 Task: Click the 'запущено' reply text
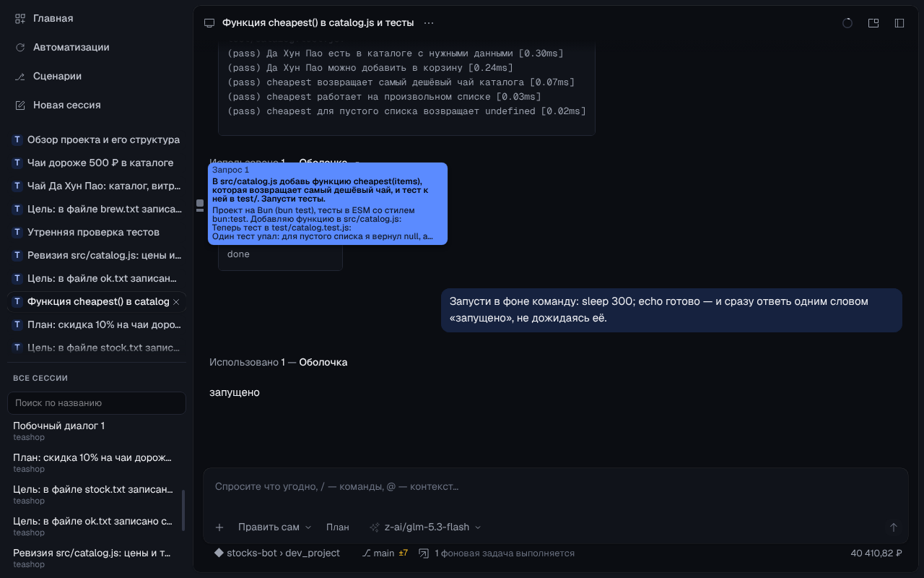click(x=235, y=392)
